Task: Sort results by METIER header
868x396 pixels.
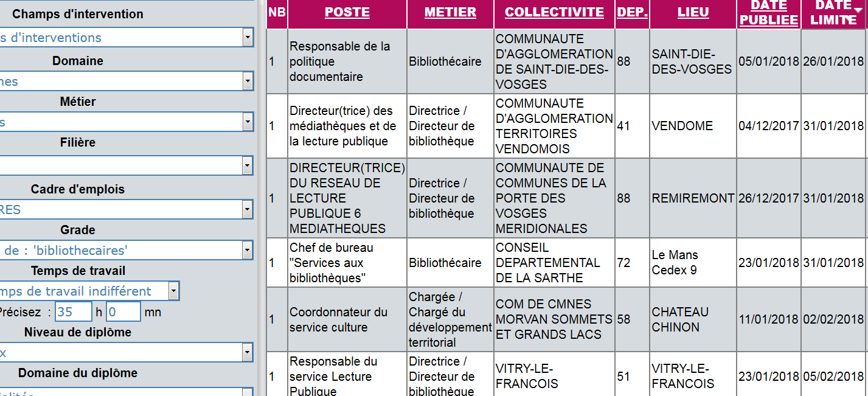Action: click(451, 12)
